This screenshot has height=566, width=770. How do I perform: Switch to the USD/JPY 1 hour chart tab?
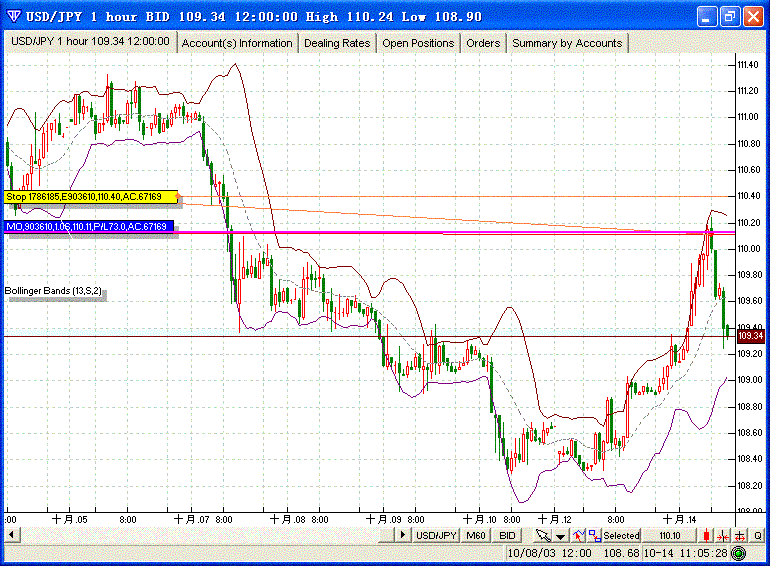click(x=90, y=41)
